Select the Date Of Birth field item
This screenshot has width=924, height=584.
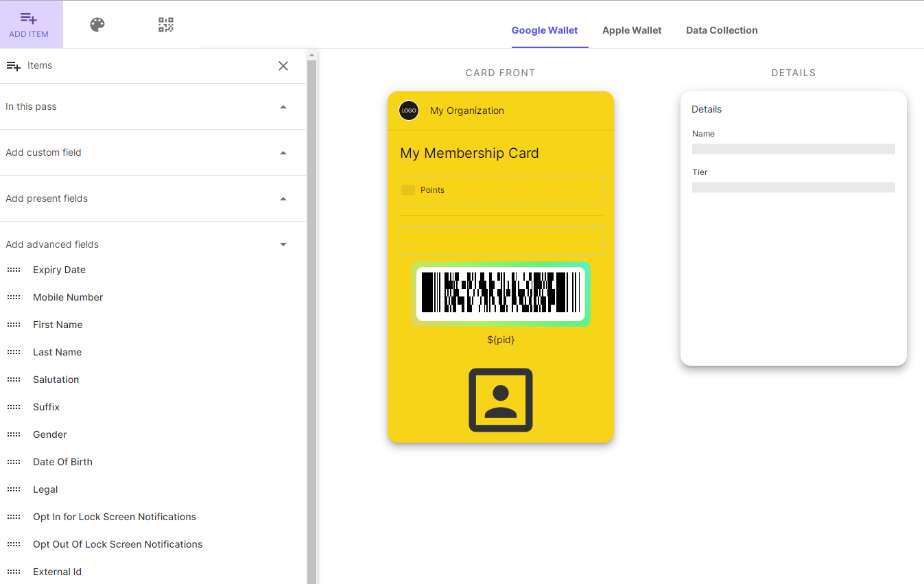point(62,462)
